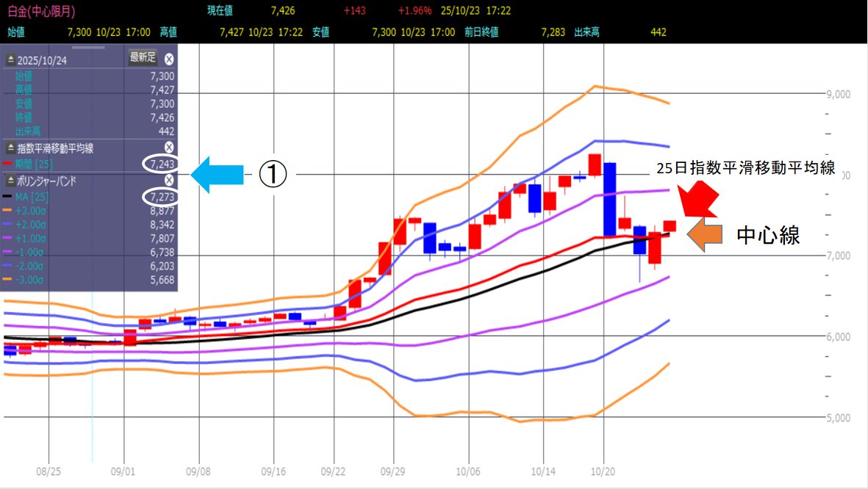
Task: Collapse the ボリンジャーバンド section
Action: [x=10, y=180]
